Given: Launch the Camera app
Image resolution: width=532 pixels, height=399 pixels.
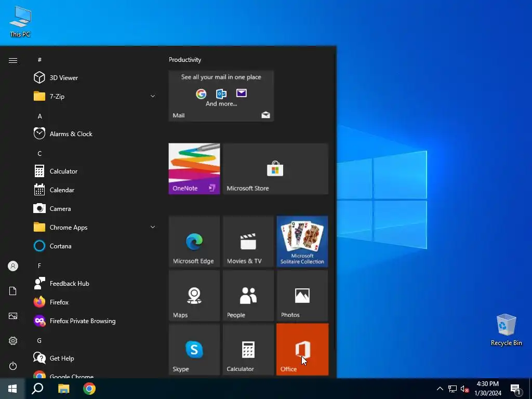Looking at the screenshot, I should tap(95, 209).
